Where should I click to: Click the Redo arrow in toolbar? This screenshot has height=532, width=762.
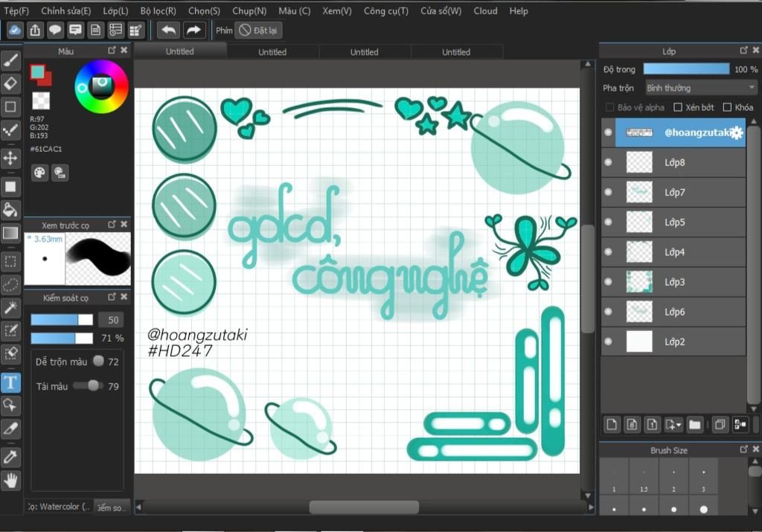194,30
